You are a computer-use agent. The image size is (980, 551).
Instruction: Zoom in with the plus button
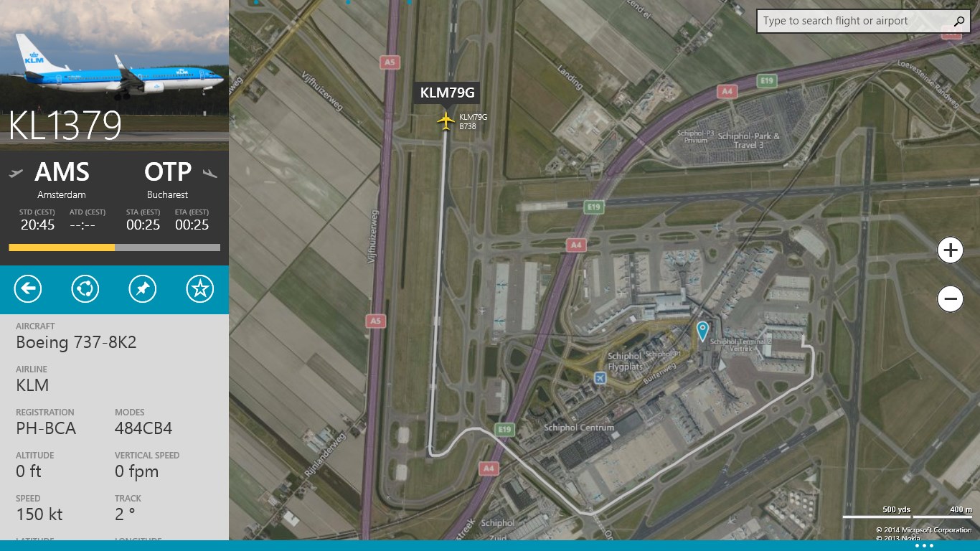pos(950,250)
